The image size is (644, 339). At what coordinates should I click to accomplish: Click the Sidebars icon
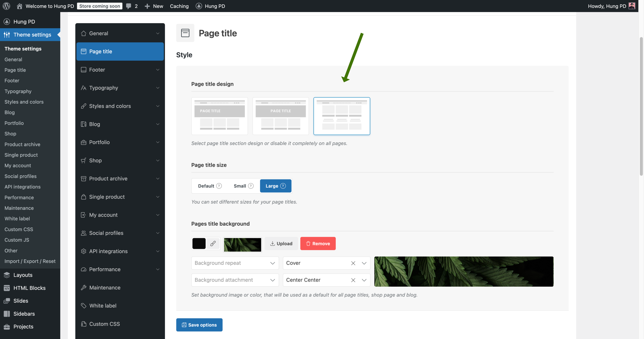(x=7, y=314)
